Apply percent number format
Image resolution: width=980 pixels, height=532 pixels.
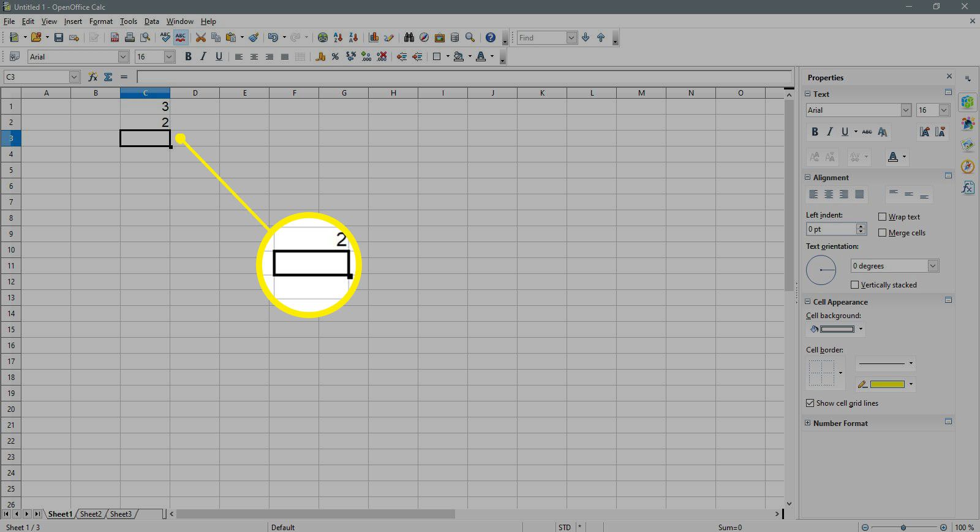coord(335,57)
